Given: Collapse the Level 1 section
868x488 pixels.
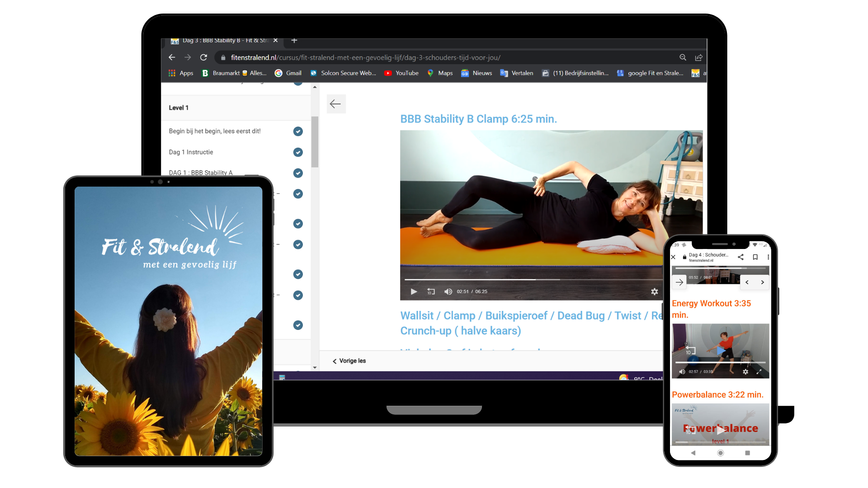Looking at the screenshot, I should click(179, 108).
